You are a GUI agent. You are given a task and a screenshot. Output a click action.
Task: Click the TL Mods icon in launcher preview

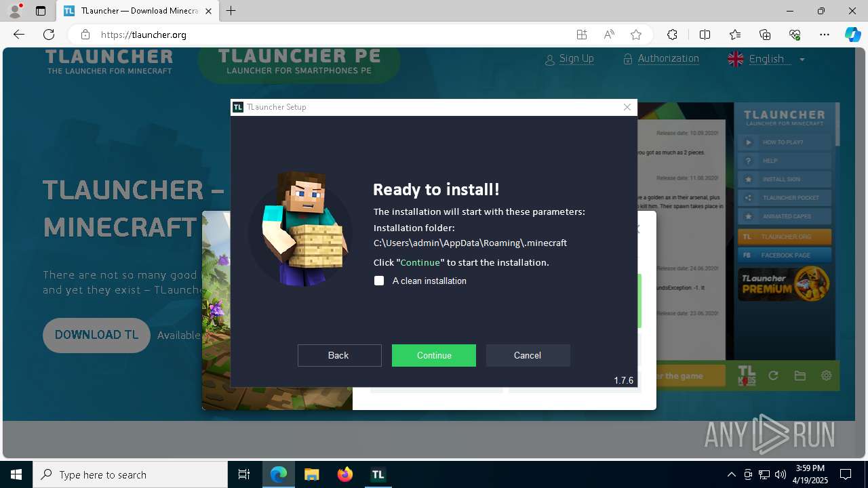click(747, 375)
